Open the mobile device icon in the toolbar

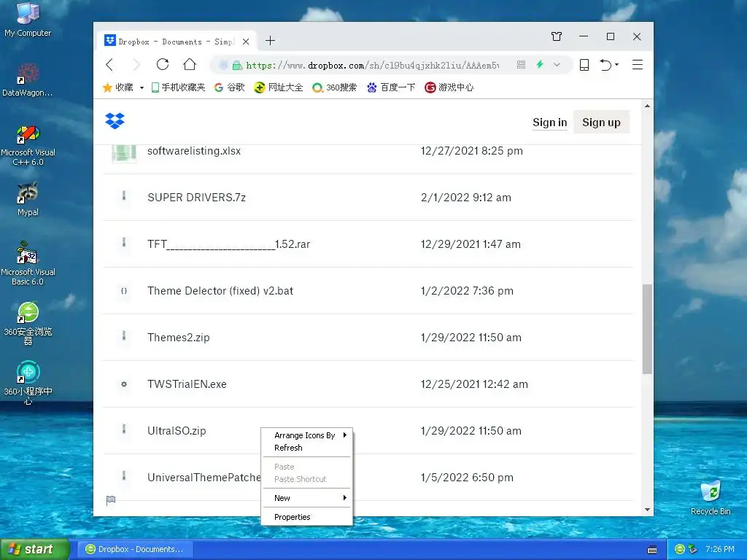[x=584, y=65]
